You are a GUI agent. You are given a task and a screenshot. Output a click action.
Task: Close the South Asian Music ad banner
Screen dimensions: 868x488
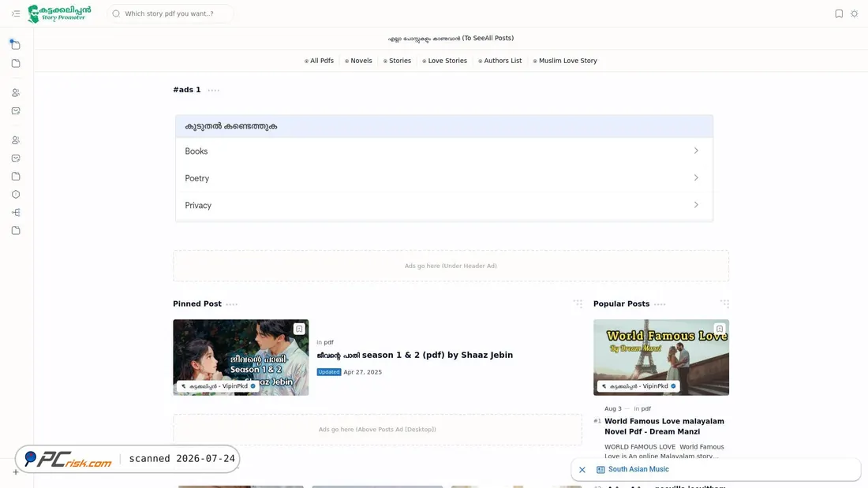(x=582, y=470)
